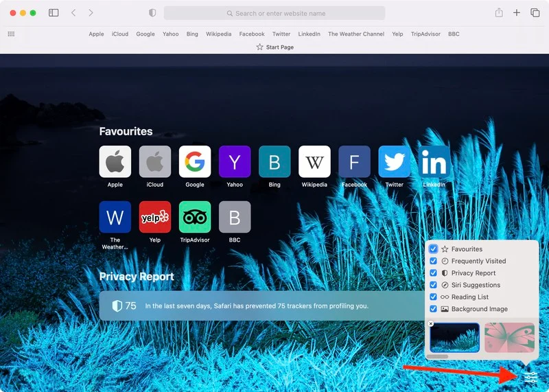The height and width of the screenshot is (392, 549).
Task: Toggle the Background Image checkbox
Action: [x=433, y=309]
